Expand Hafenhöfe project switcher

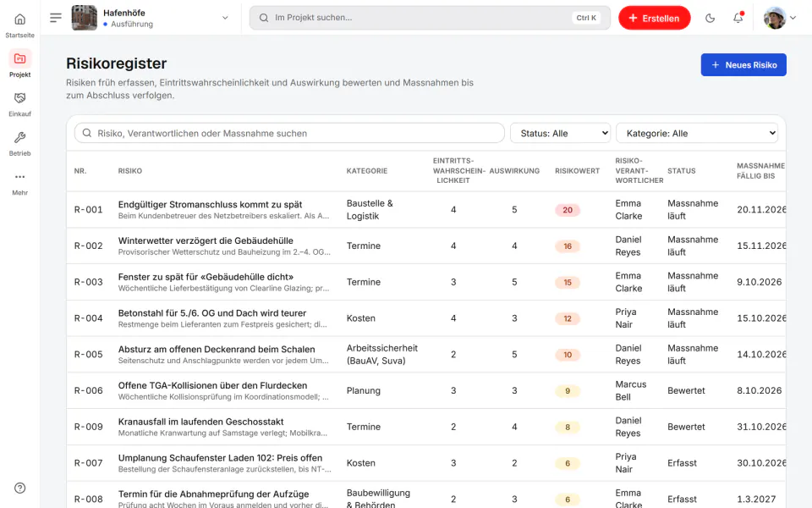point(225,18)
